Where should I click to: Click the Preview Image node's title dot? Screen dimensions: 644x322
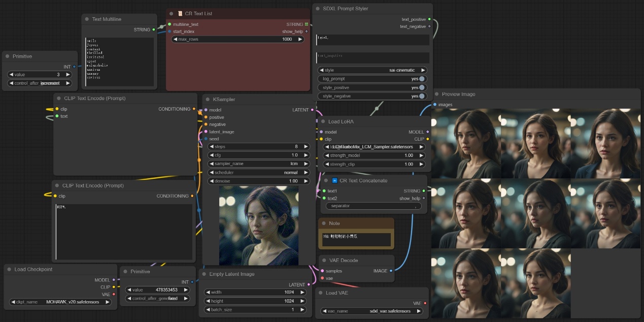coord(436,94)
